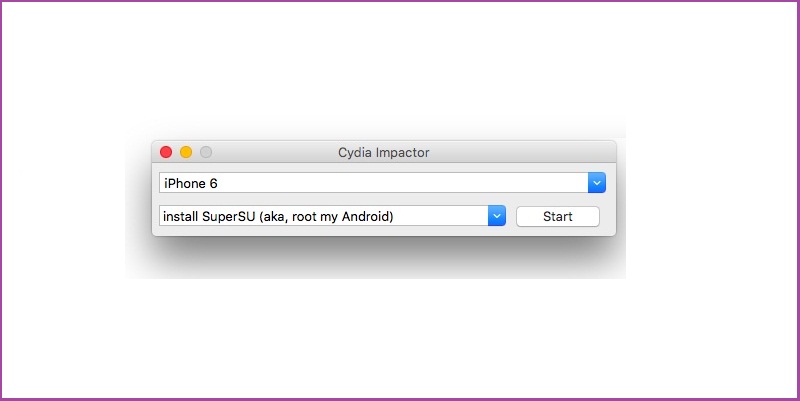Open the iPhone 6 device dropdown
The height and width of the screenshot is (401, 800).
[x=597, y=183]
